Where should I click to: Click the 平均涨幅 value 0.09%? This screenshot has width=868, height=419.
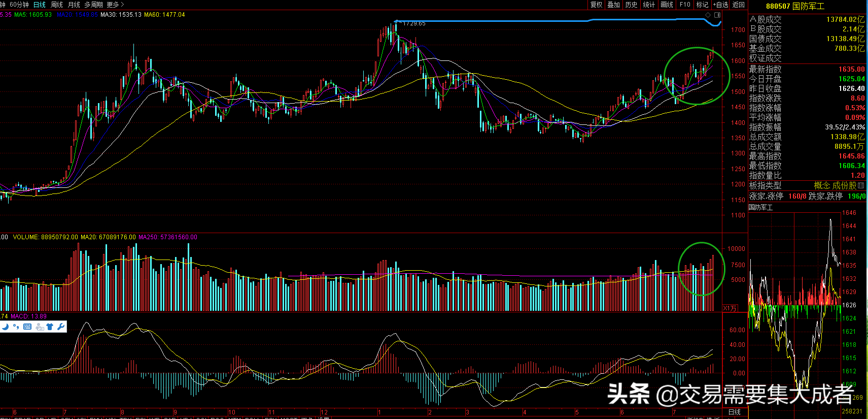click(855, 118)
